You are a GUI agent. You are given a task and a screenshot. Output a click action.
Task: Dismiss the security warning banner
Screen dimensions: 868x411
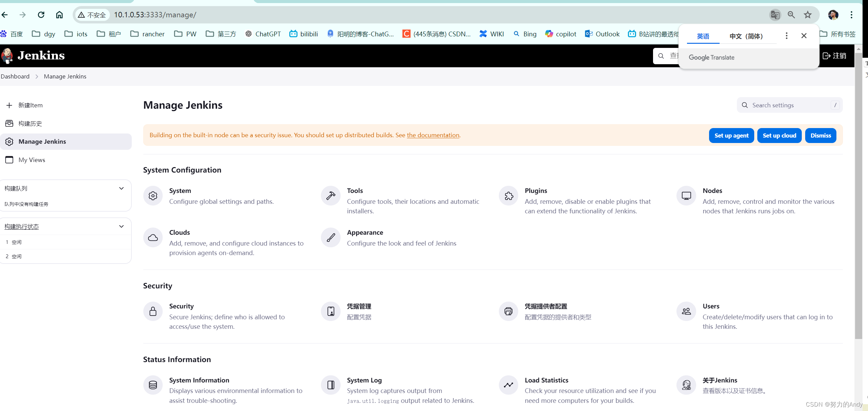tap(821, 136)
